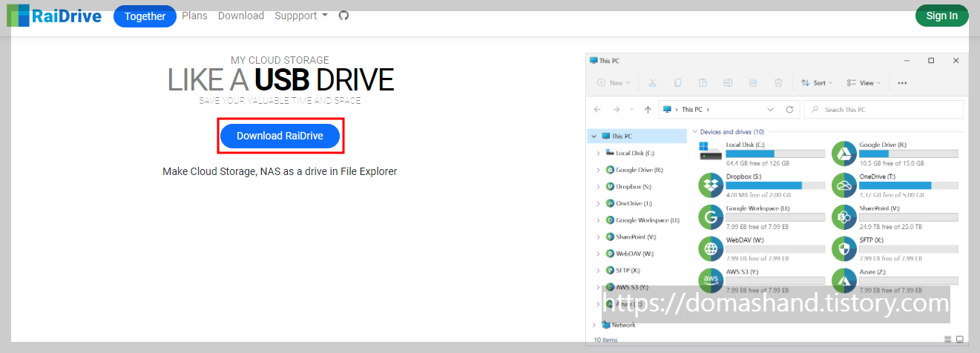Select the Local Disk (C:) drive icon in Devices list
Image resolution: width=980 pixels, height=353 pixels.
click(x=710, y=151)
